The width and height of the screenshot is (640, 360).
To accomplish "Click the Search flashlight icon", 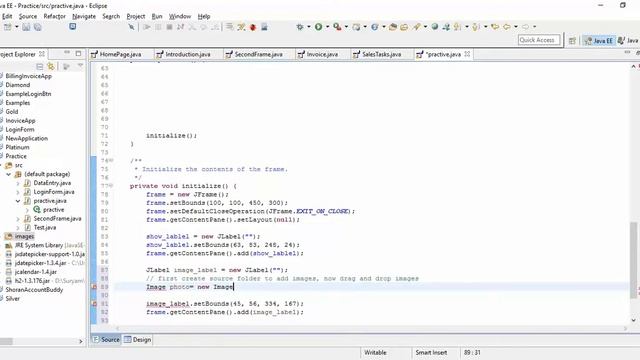I will tap(416, 27).
